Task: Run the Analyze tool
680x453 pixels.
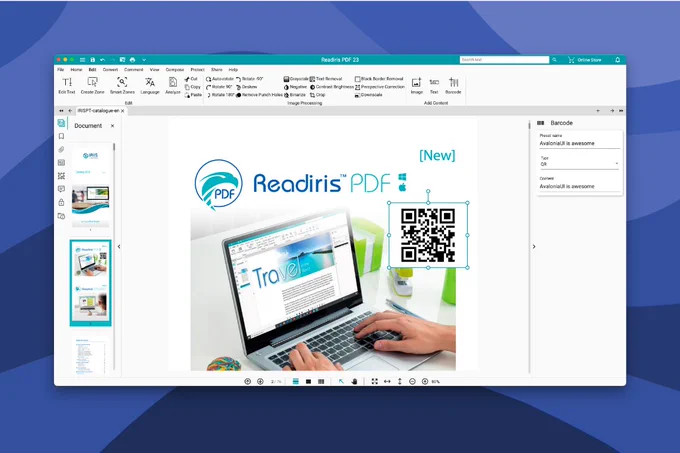Action: pyautogui.click(x=173, y=85)
